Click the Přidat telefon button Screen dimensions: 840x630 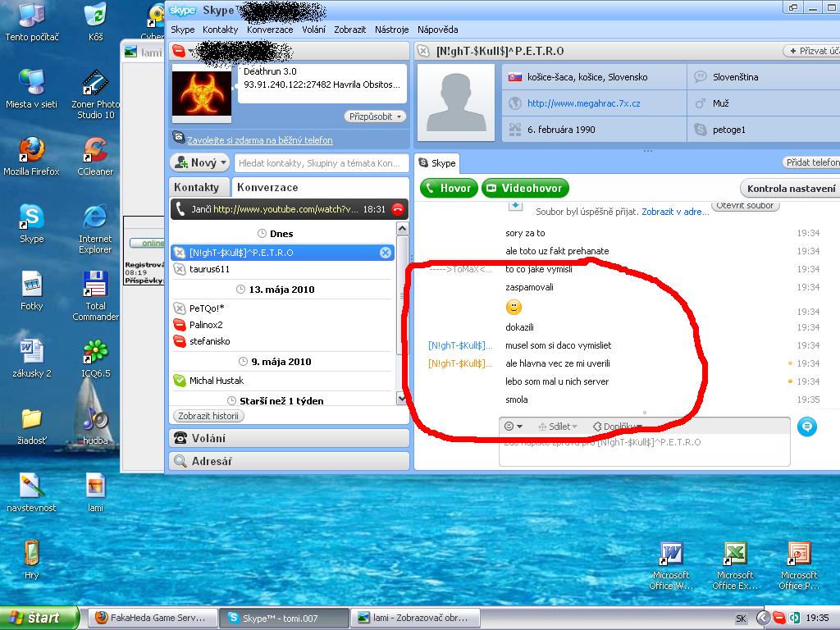click(x=811, y=162)
